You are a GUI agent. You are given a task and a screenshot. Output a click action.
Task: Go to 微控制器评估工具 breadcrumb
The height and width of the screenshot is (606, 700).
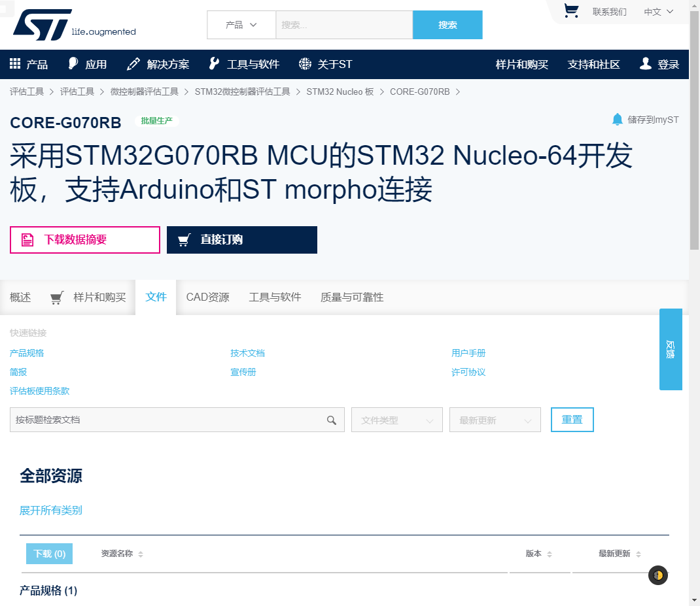(144, 92)
